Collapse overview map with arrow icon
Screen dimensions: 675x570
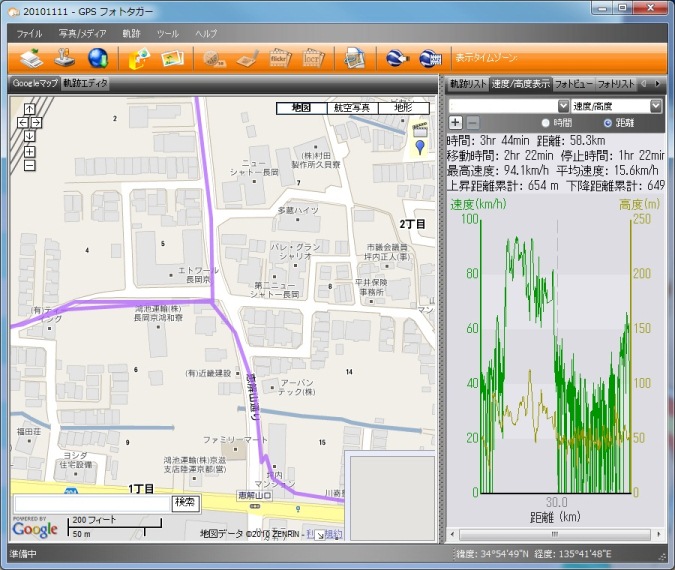click(x=320, y=535)
